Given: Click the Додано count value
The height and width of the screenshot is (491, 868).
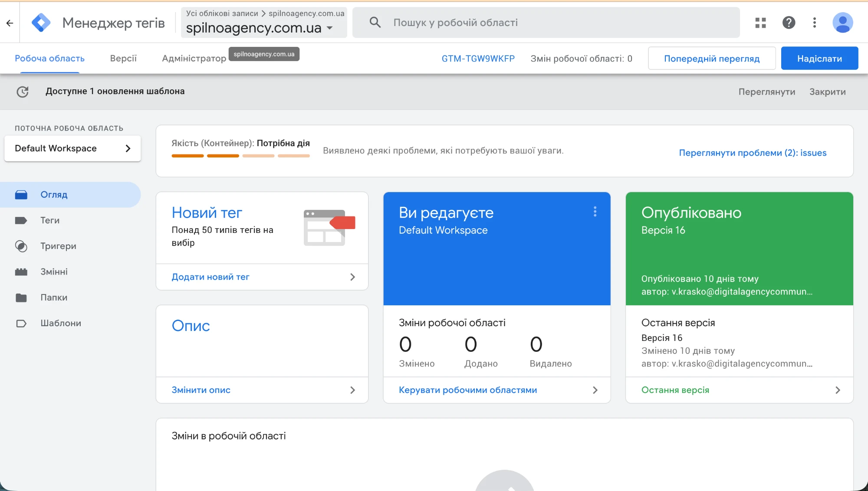Looking at the screenshot, I should 471,344.
